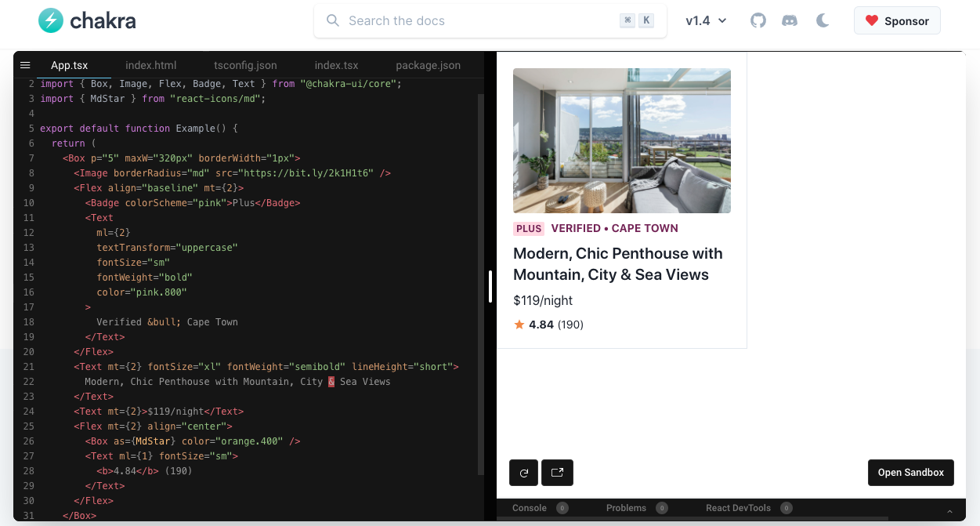This screenshot has width=980, height=526.
Task: Open the Problems panel tab
Action: (626, 508)
